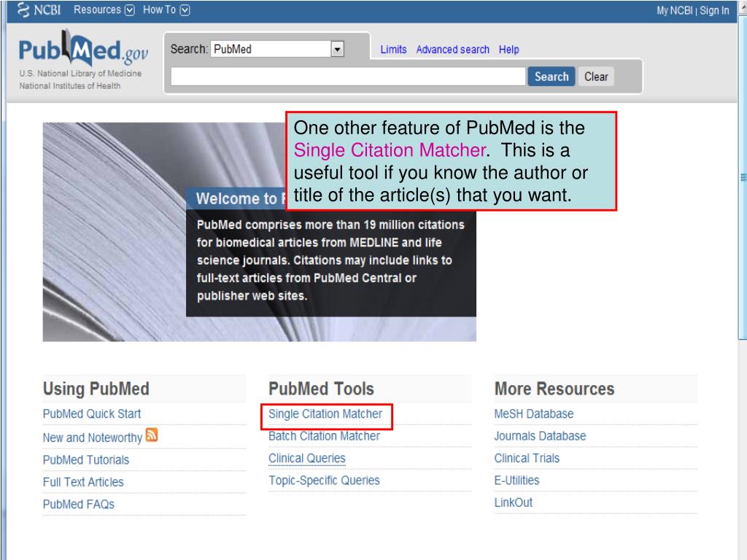This screenshot has height=560, width=747.
Task: Open My NCBI link
Action: (x=675, y=10)
